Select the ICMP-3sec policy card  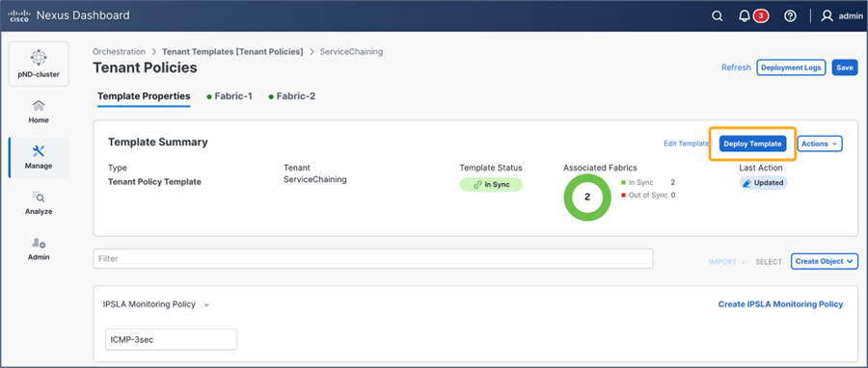click(171, 340)
